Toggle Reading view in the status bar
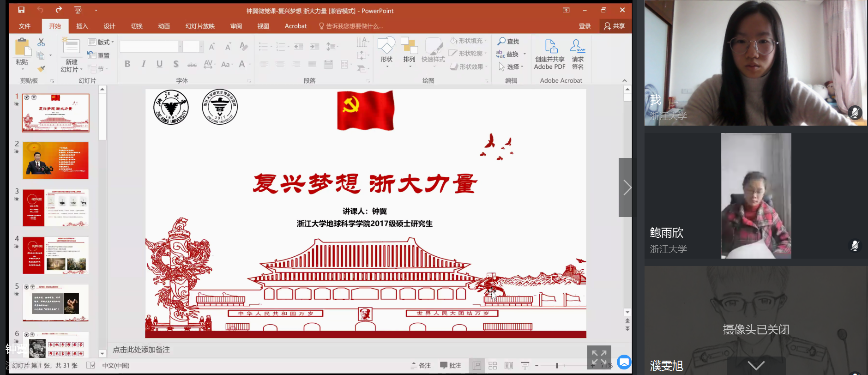The height and width of the screenshot is (375, 868). [509, 366]
